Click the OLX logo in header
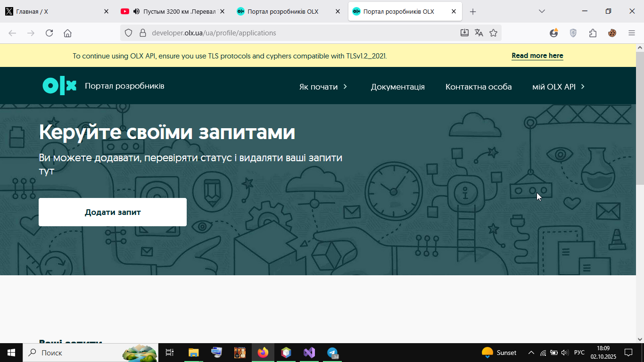 (59, 86)
